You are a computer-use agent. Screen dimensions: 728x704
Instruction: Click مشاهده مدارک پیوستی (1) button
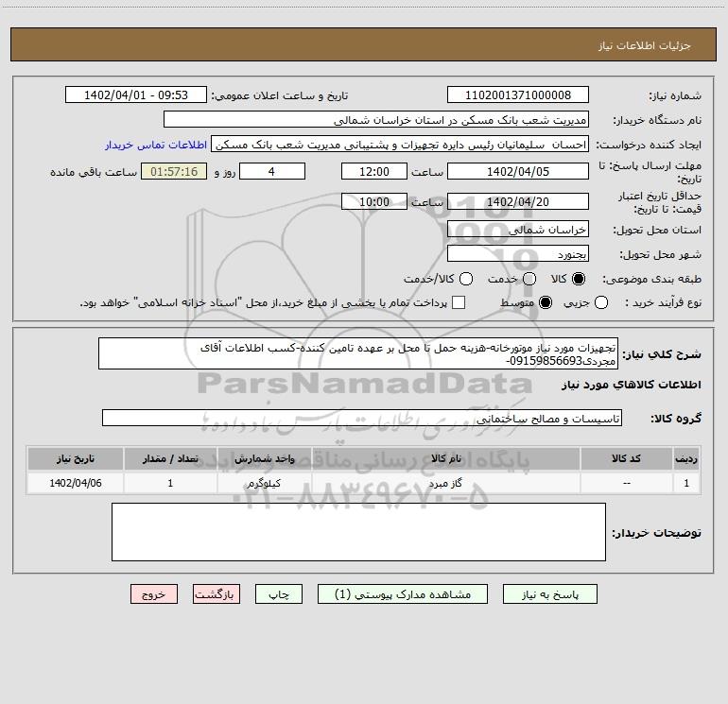pos(403,594)
